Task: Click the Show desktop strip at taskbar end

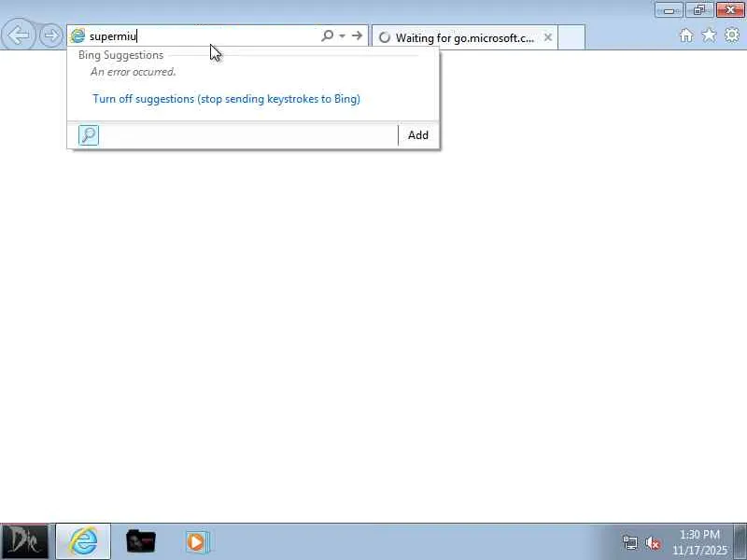Action: pyautogui.click(x=740, y=541)
